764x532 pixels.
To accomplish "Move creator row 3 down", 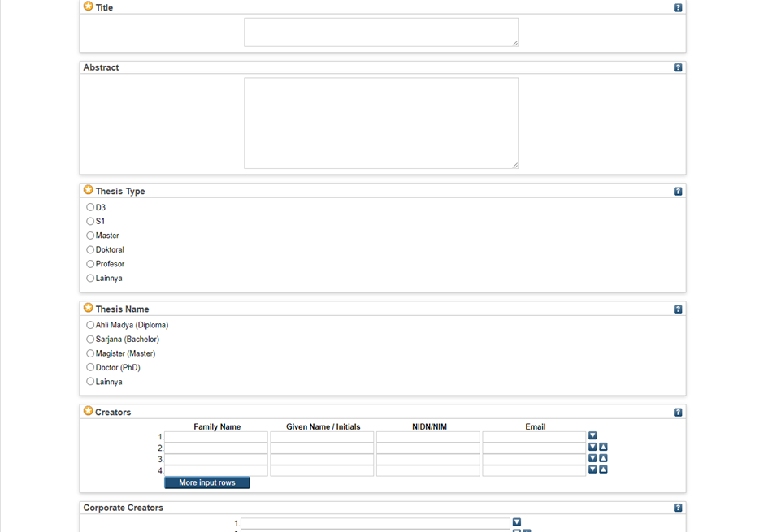I will pos(593,459).
